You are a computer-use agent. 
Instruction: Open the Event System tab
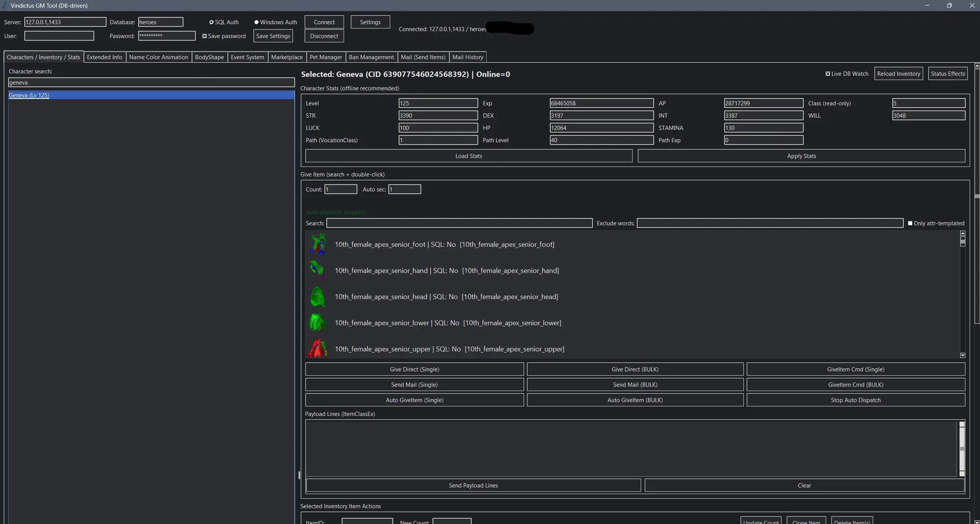[247, 57]
